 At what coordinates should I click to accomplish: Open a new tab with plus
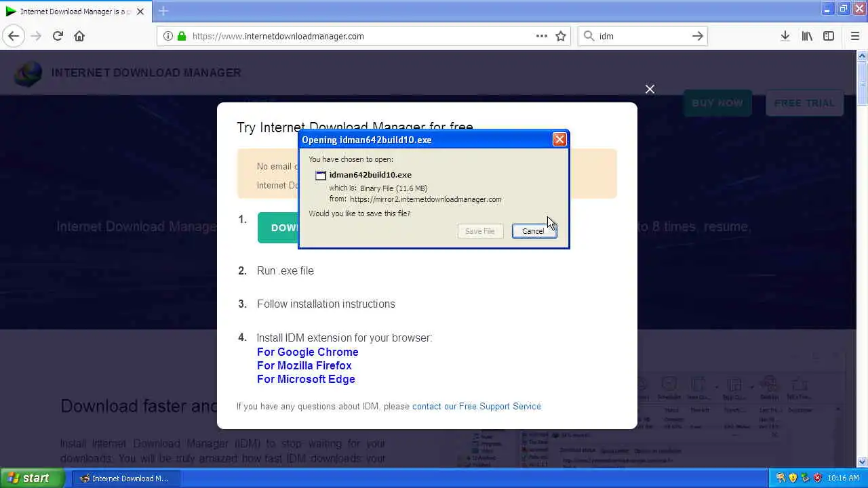click(x=163, y=12)
